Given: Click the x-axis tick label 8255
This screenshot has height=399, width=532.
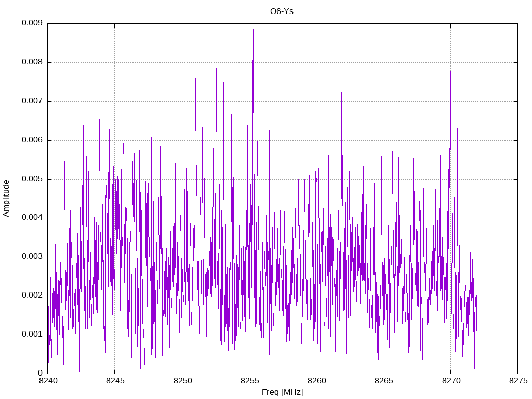Looking at the screenshot, I should coord(250,381).
